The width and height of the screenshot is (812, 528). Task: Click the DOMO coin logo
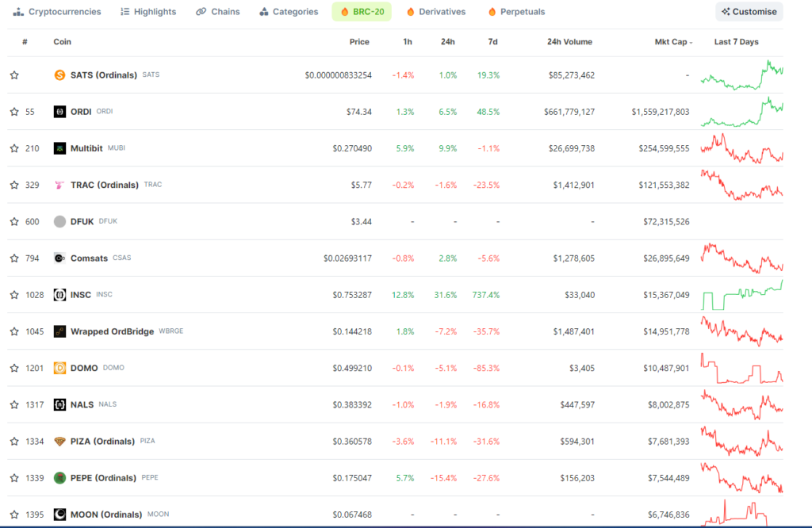click(59, 368)
